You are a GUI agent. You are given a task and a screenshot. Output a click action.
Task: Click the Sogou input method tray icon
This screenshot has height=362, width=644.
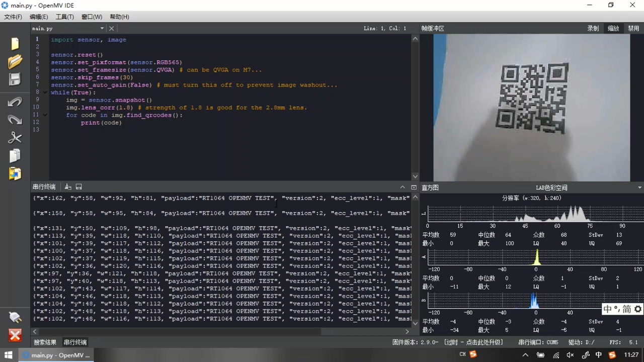pyautogui.click(x=612, y=355)
